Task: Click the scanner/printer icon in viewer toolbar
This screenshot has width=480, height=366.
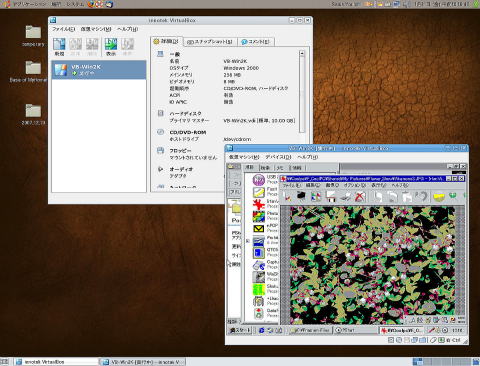Action: pos(345,197)
